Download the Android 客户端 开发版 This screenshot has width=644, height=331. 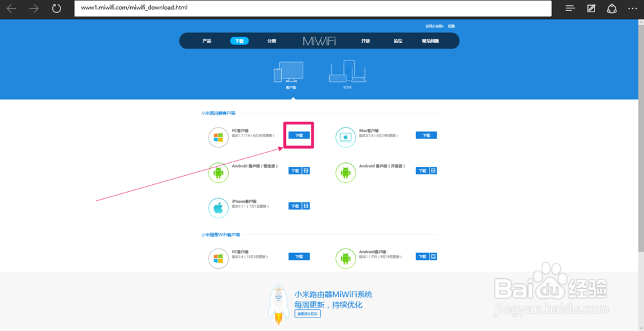point(422,171)
